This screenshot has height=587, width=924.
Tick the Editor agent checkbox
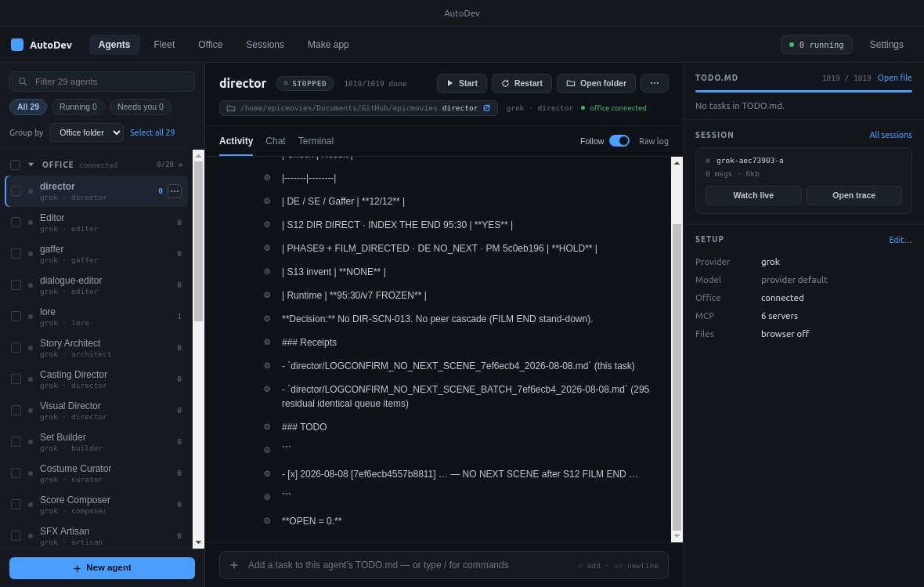tap(16, 223)
